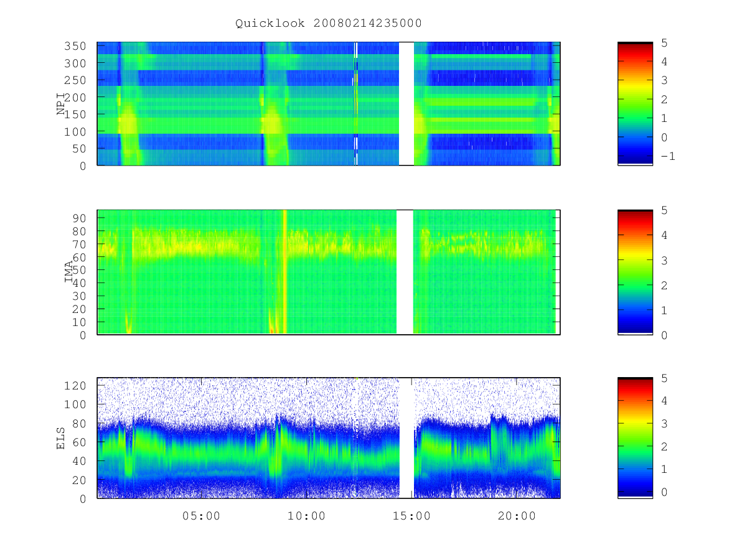The image size is (747, 560).
Task: Click the 10:00 time axis label
Action: (x=306, y=516)
